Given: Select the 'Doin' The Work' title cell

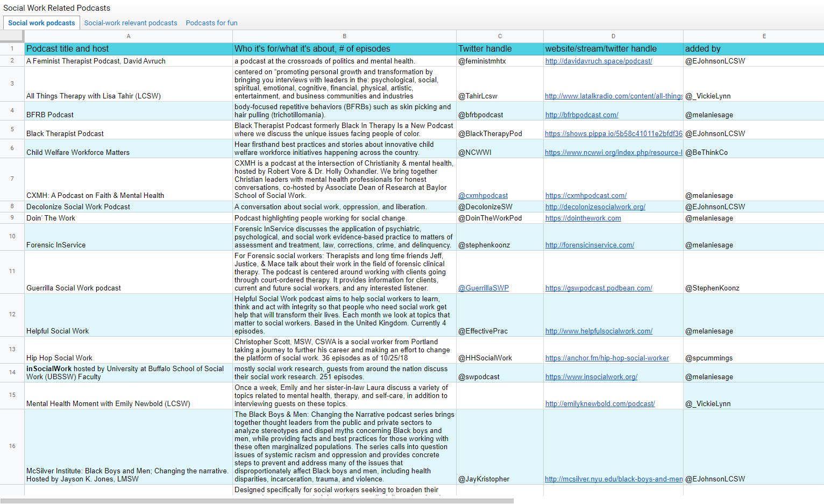Looking at the screenshot, I should (129, 218).
